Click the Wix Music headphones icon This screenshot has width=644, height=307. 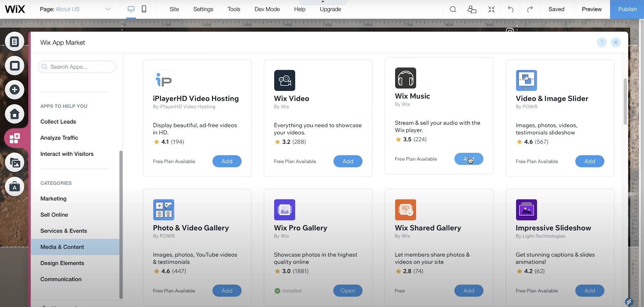tap(405, 78)
